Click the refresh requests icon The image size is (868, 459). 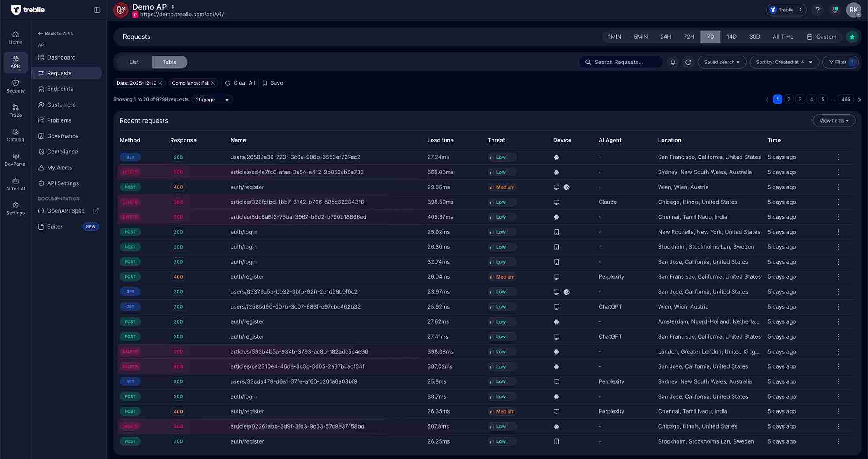pos(688,62)
